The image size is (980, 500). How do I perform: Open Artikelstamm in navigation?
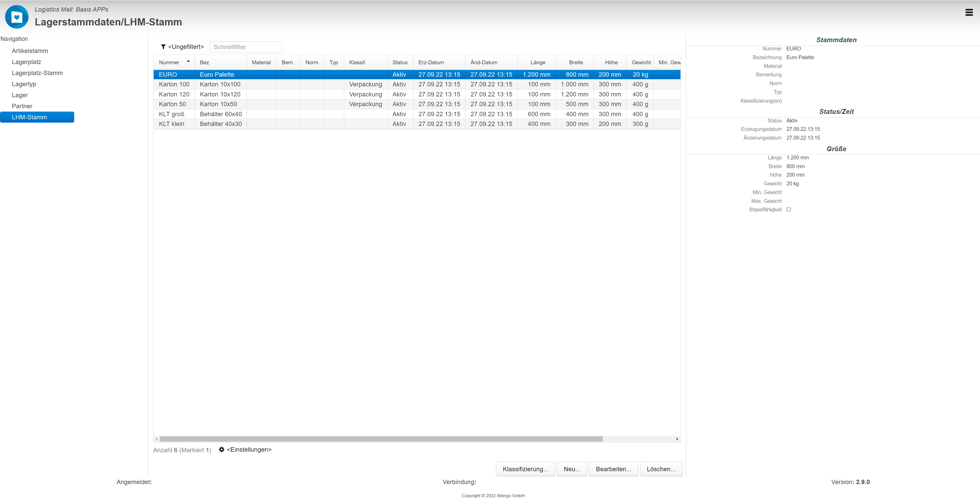point(30,51)
